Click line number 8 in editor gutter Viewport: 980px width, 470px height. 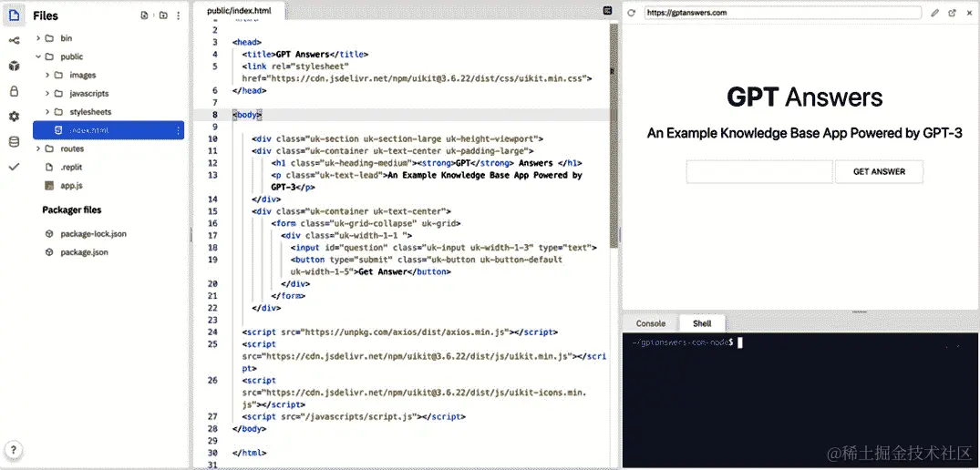click(215, 115)
